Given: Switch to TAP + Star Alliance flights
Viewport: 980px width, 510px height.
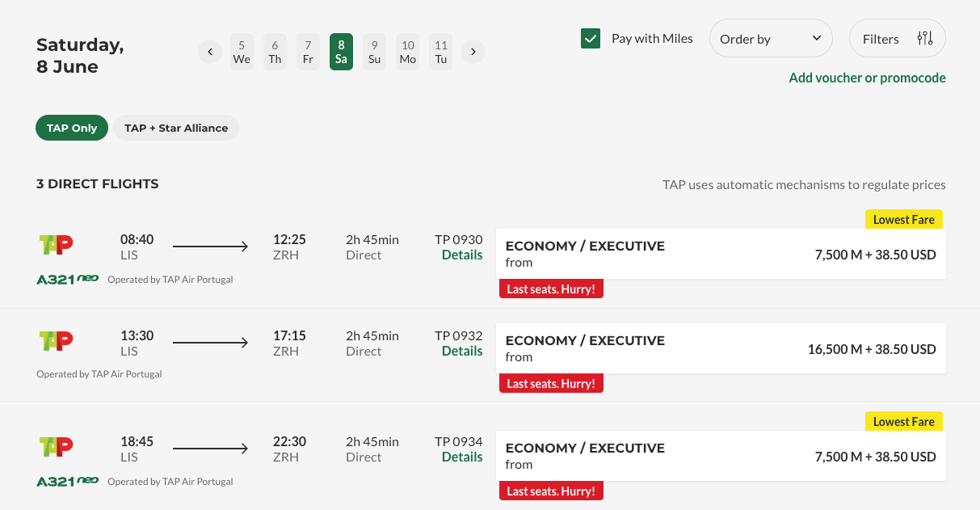Looking at the screenshot, I should (175, 127).
